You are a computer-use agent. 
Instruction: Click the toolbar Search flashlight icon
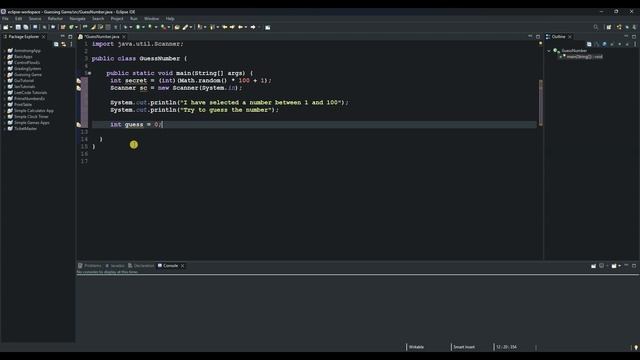click(x=185, y=27)
